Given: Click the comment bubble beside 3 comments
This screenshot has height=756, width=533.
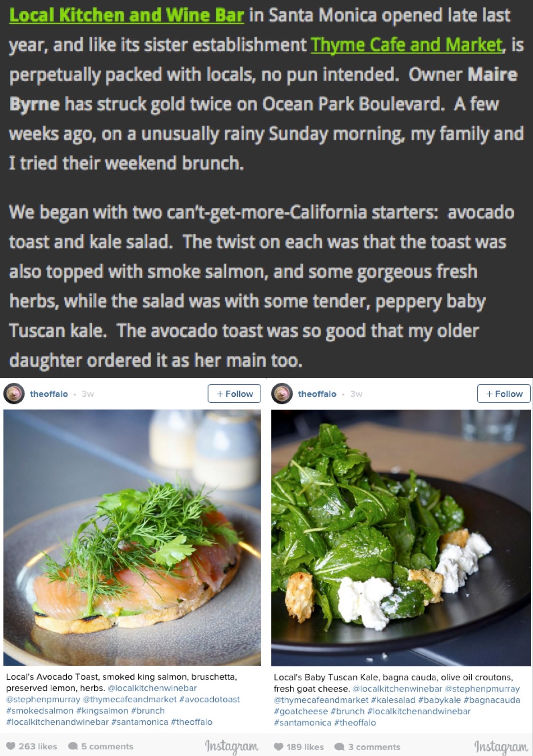Looking at the screenshot, I should 340,747.
